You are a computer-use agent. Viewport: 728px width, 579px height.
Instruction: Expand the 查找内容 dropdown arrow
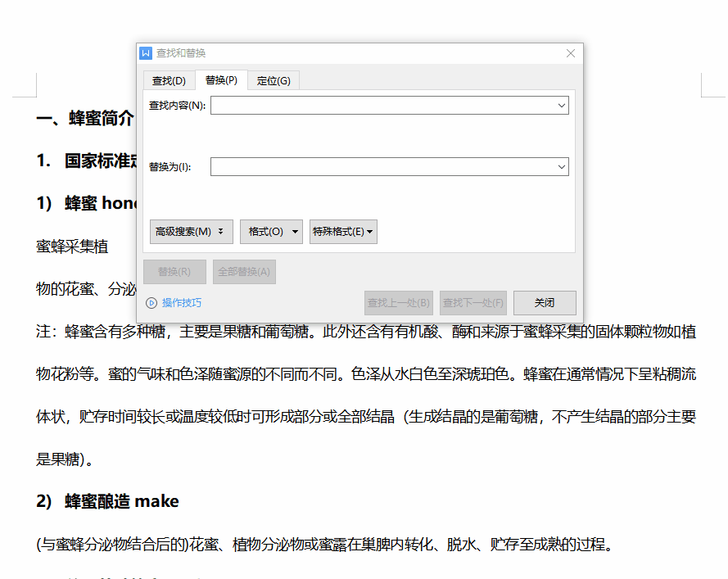[561, 106]
